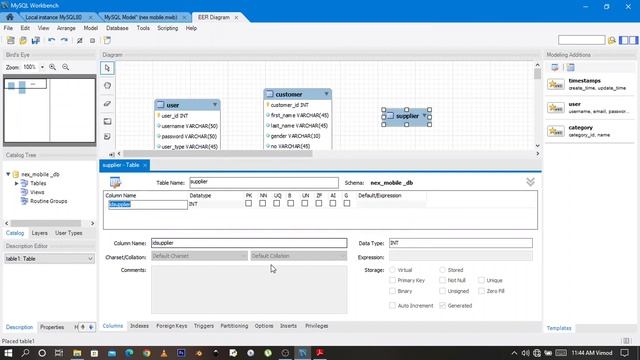
Task: Open model file toolbar icon
Action: (x=23, y=40)
